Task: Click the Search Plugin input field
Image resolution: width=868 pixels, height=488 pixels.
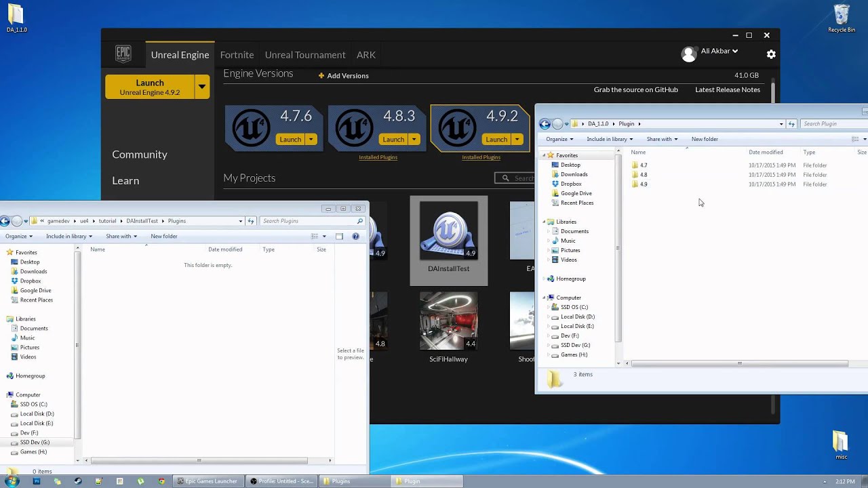Action: (x=834, y=124)
